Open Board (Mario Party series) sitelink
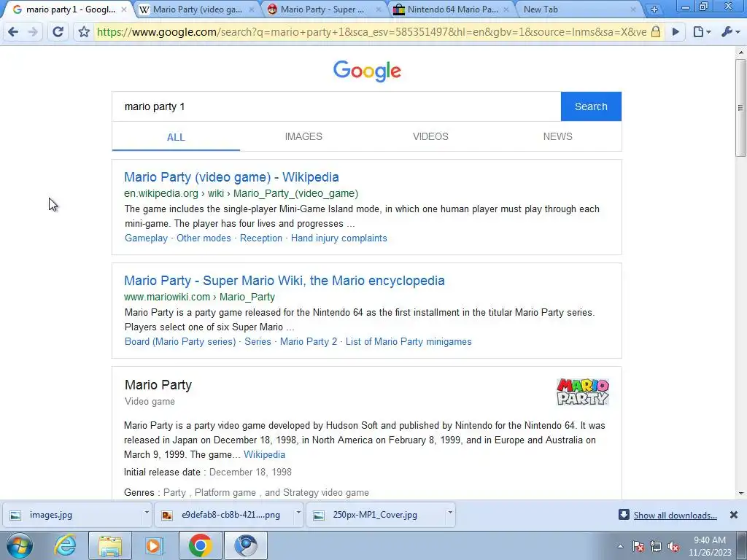This screenshot has width=747, height=560. tap(180, 341)
